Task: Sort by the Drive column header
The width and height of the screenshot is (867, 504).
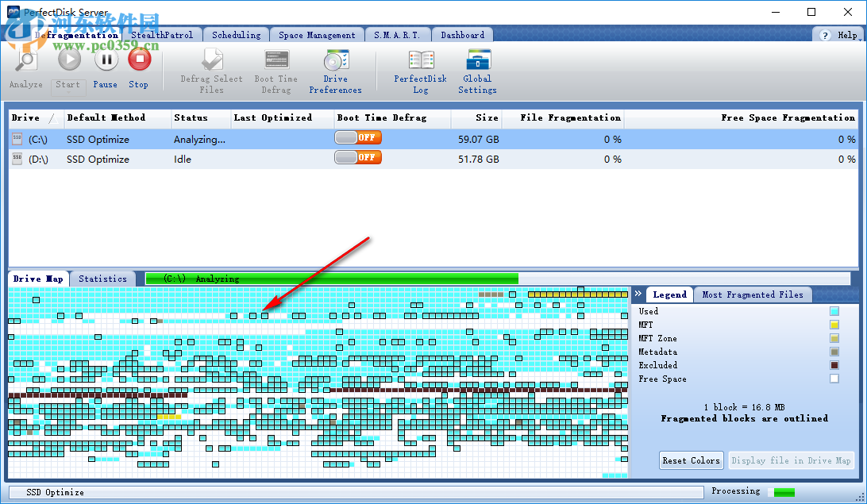Action: (35, 117)
